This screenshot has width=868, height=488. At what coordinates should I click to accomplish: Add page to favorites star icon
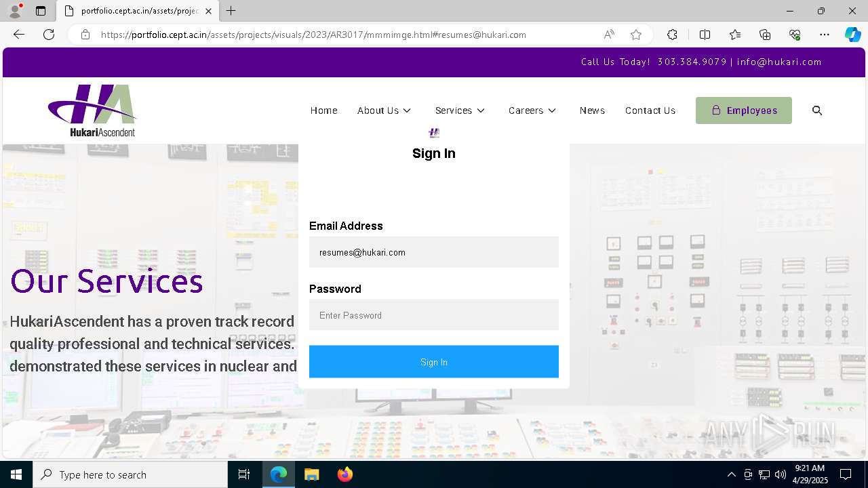pyautogui.click(x=636, y=35)
